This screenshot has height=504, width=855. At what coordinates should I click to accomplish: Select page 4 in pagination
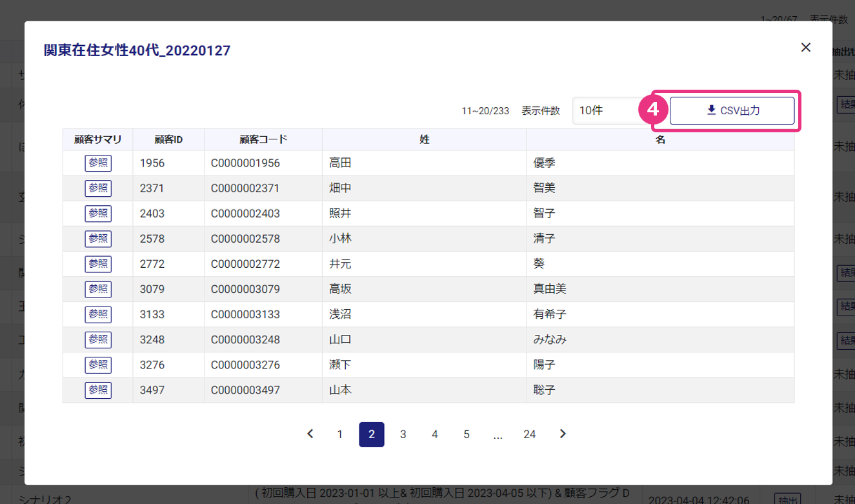tap(435, 434)
